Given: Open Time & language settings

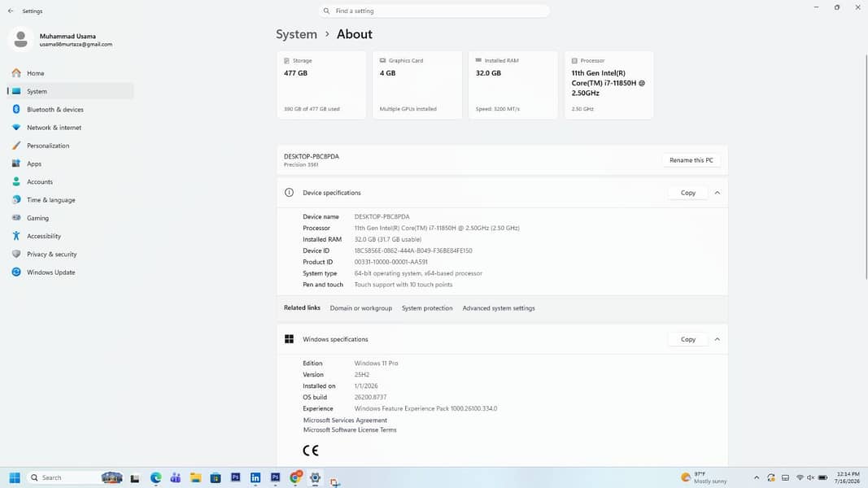Looking at the screenshot, I should tap(70, 200).
